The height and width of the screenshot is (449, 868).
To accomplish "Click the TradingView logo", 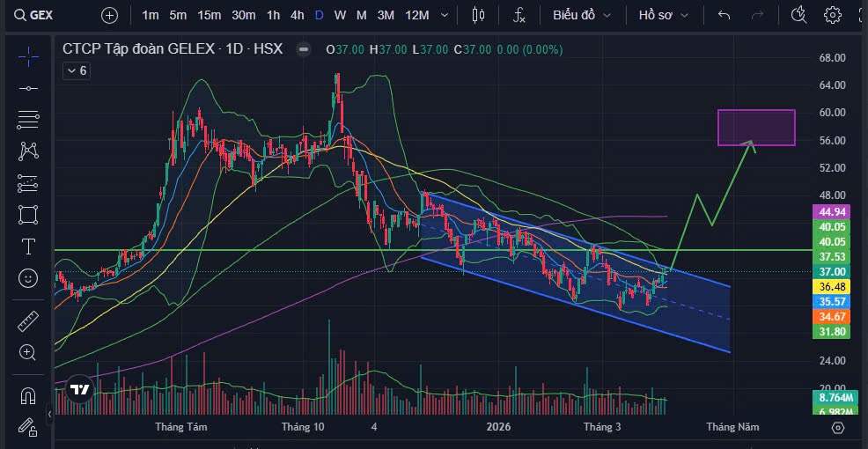I will [x=80, y=390].
